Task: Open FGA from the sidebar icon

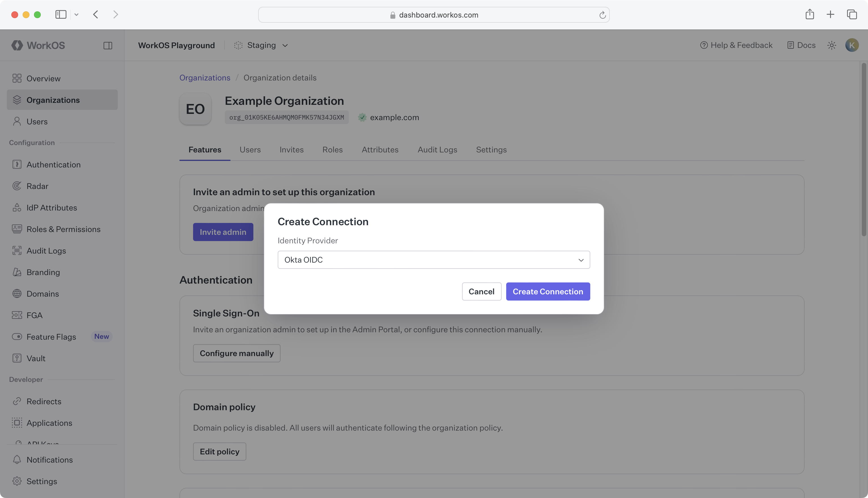Action: click(18, 315)
